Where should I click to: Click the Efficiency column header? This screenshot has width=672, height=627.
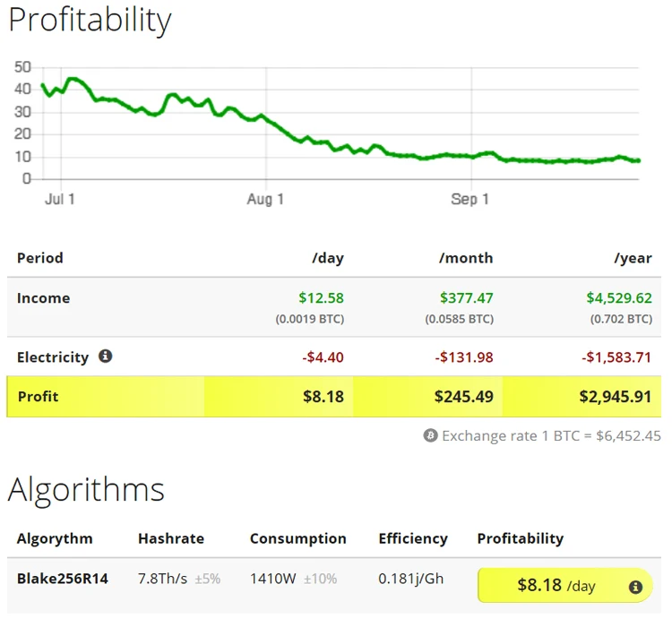click(x=413, y=538)
